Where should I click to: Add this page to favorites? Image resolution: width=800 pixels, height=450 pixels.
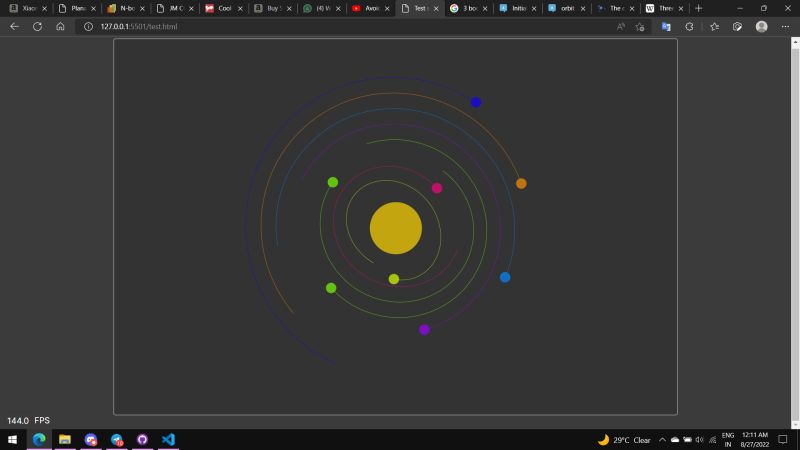(640, 27)
